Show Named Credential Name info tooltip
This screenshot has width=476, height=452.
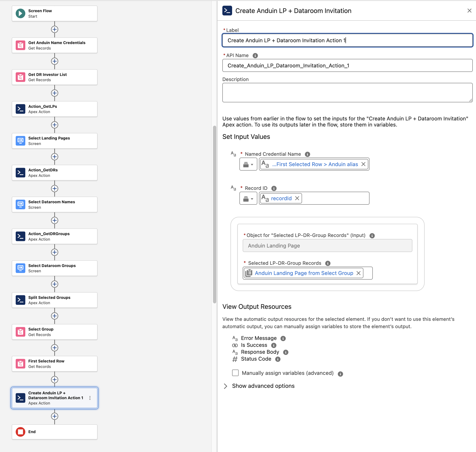(x=307, y=154)
